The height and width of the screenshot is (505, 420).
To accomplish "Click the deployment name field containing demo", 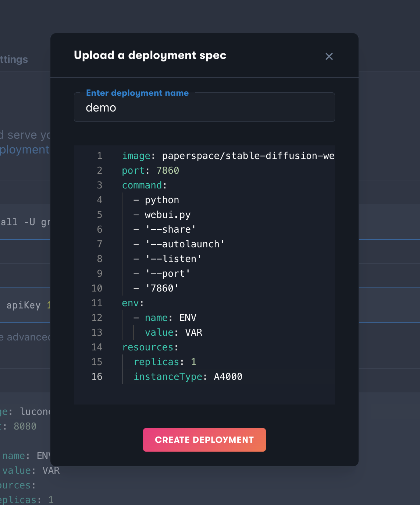I will [x=204, y=107].
